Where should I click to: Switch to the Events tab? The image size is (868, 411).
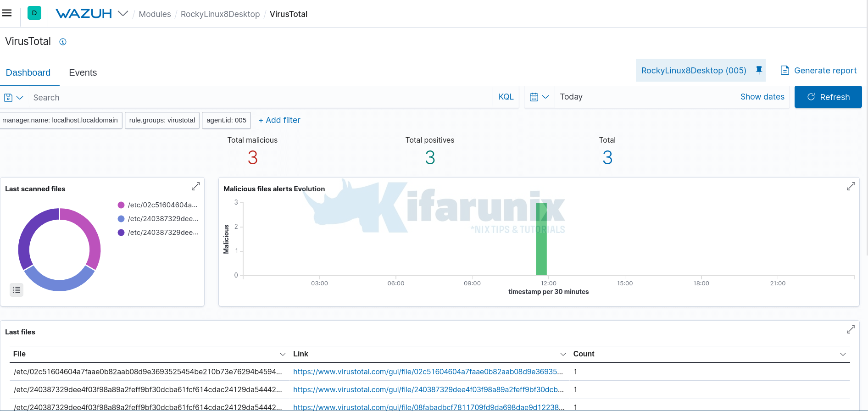coord(83,72)
